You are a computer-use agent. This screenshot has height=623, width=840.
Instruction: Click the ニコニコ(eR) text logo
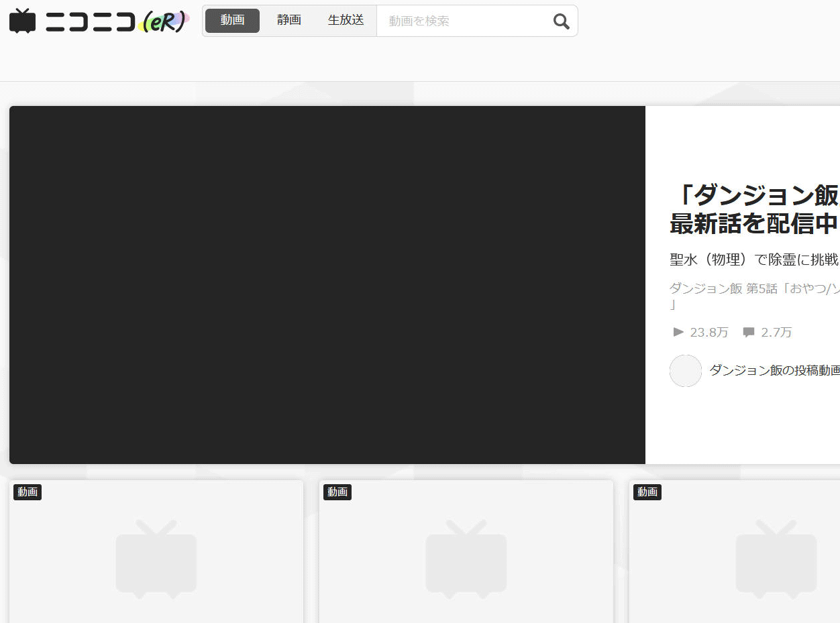[115, 20]
